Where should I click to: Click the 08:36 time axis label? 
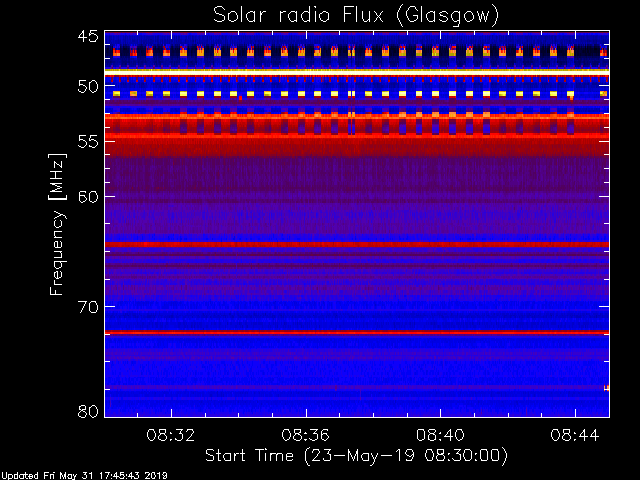point(305,435)
